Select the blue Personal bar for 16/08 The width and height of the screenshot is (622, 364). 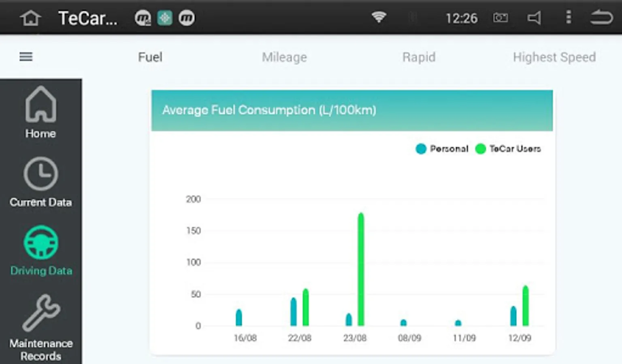239,317
